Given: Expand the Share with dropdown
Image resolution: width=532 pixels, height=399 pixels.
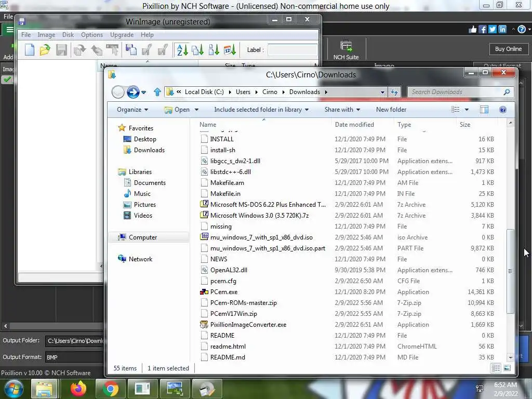Looking at the screenshot, I should coord(342,110).
